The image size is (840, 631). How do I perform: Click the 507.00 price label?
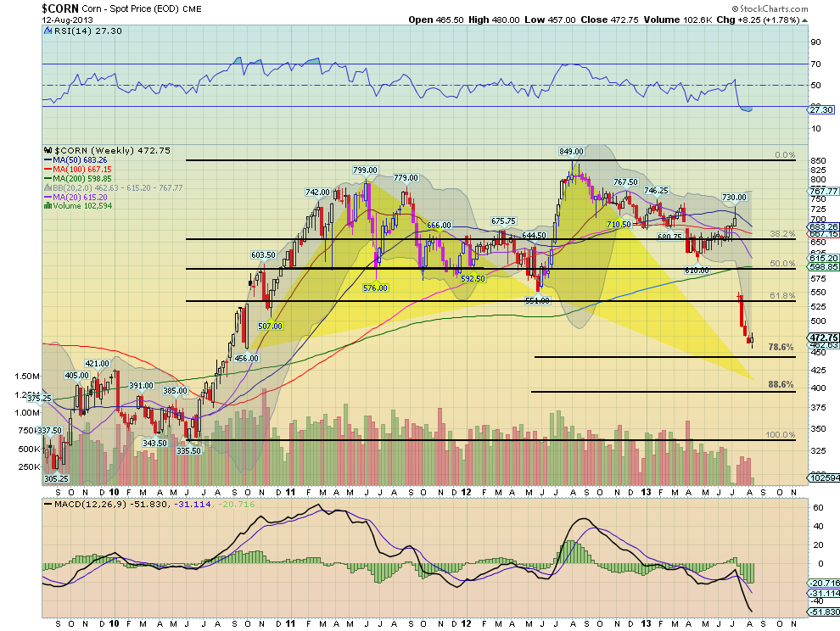pyautogui.click(x=270, y=326)
